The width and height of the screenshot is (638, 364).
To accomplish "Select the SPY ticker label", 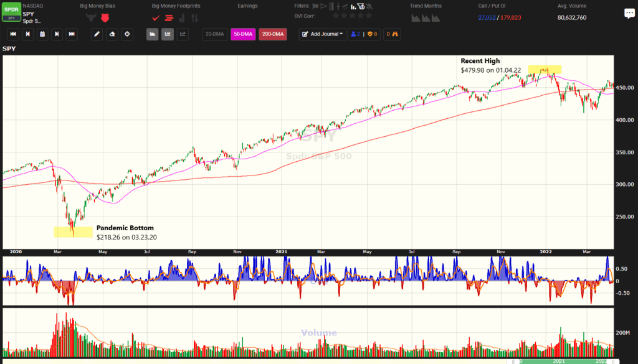I will pyautogui.click(x=28, y=13).
